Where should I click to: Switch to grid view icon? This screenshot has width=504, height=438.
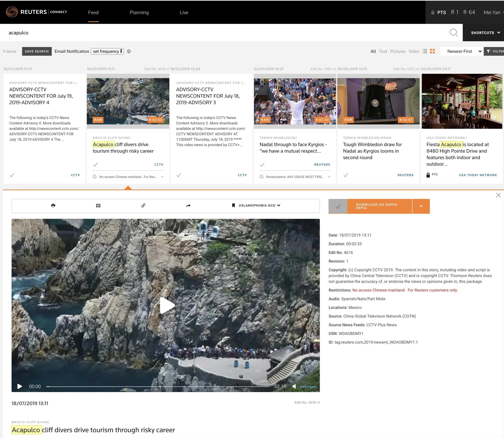pyautogui.click(x=432, y=51)
